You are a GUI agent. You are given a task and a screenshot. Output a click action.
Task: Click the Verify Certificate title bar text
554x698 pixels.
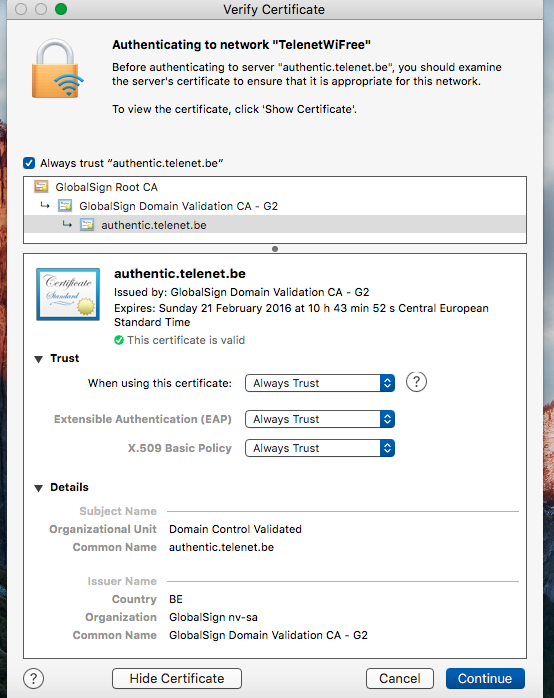274,9
